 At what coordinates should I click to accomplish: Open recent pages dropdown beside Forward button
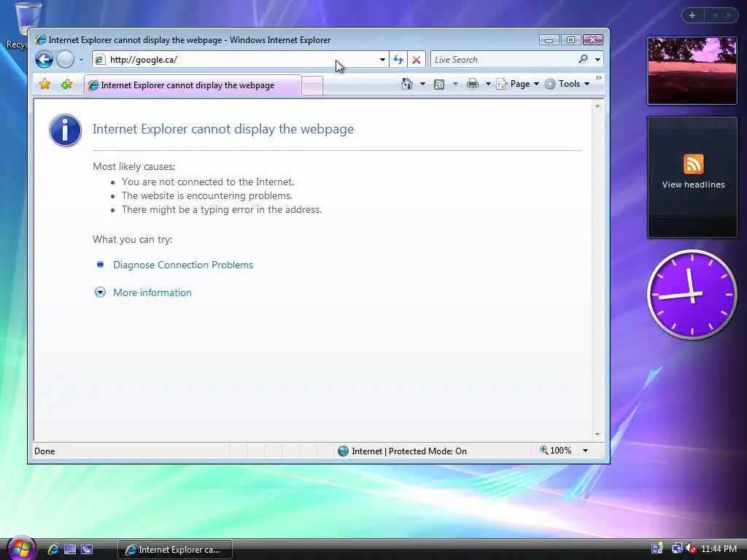[81, 60]
